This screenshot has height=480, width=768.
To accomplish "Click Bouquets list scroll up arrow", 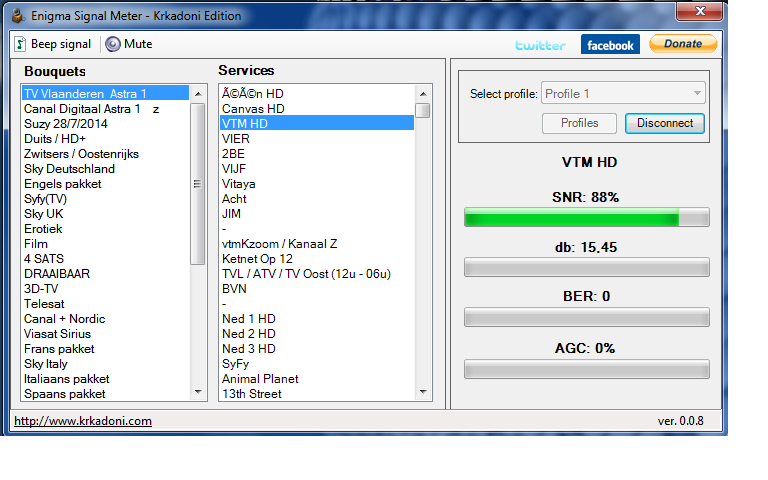I will click(x=198, y=94).
